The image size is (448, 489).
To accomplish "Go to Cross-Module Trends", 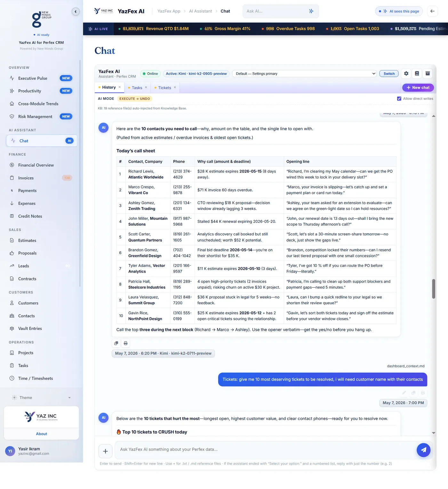I will [x=42, y=104].
